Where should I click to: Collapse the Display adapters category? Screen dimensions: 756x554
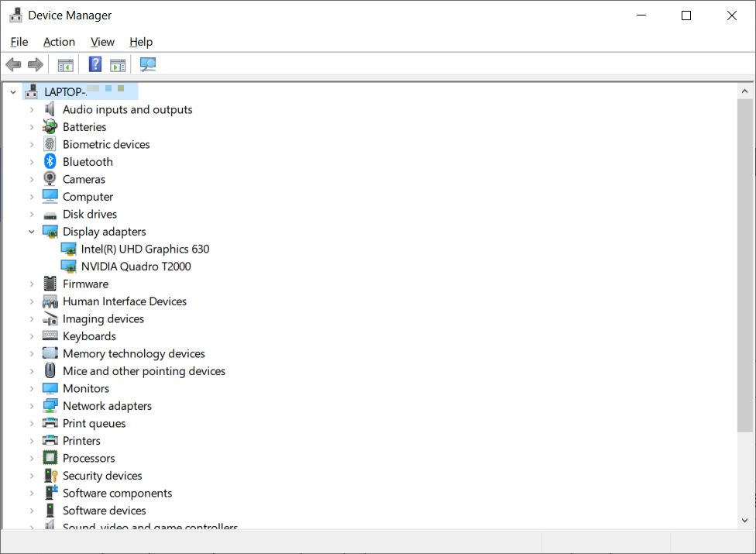pyautogui.click(x=32, y=231)
